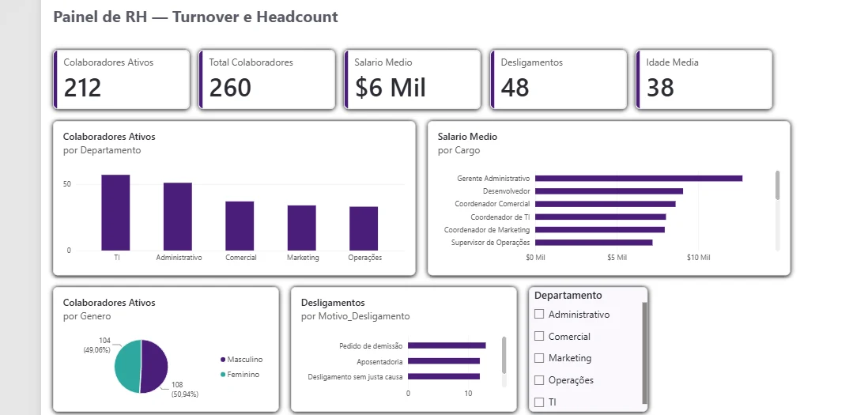The image size is (868, 415).
Task: Click the Aposentadoria bar
Action: coord(444,360)
